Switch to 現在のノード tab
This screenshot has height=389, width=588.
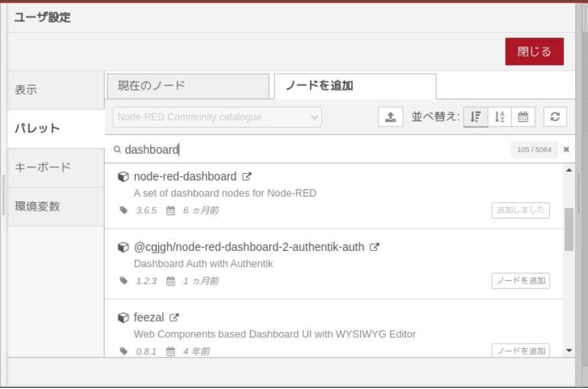188,86
